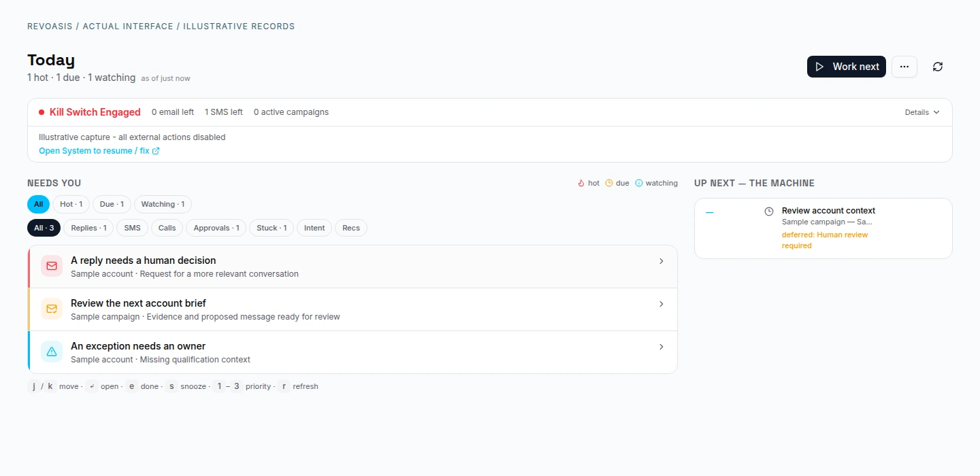This screenshot has height=476, width=980.
Task: Open 'Review the next account brief'
Action: [x=353, y=309]
